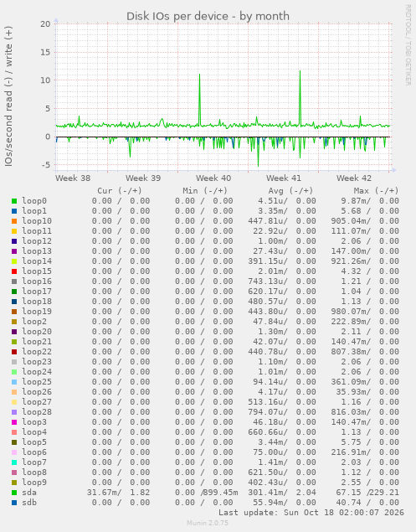Click the loop0 device name
The image size is (416, 532).
[34, 201]
